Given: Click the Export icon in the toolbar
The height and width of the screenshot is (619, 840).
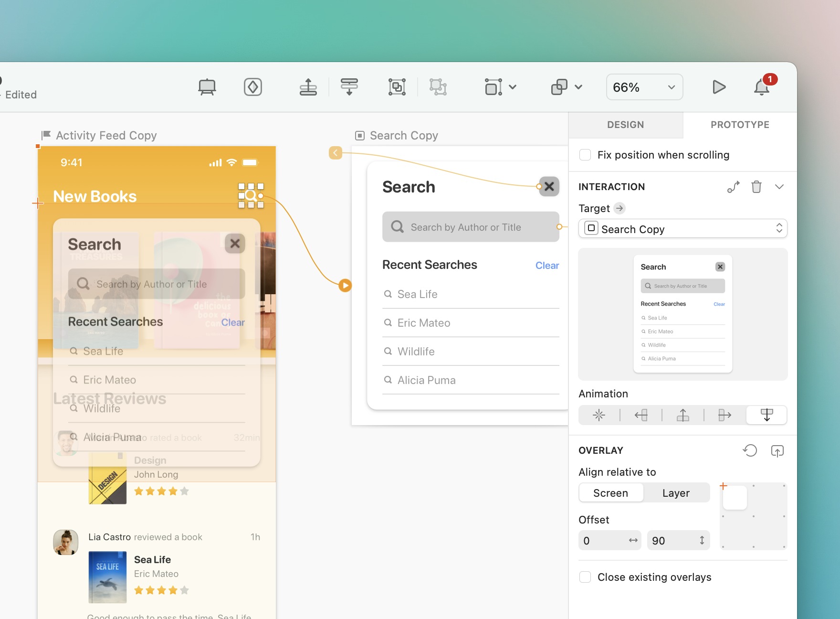Looking at the screenshot, I should 308,87.
